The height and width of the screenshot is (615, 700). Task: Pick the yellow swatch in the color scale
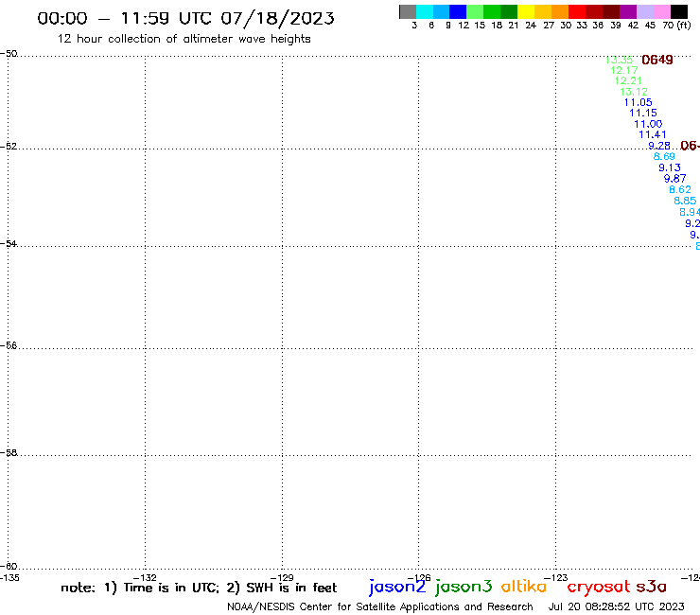click(x=526, y=11)
